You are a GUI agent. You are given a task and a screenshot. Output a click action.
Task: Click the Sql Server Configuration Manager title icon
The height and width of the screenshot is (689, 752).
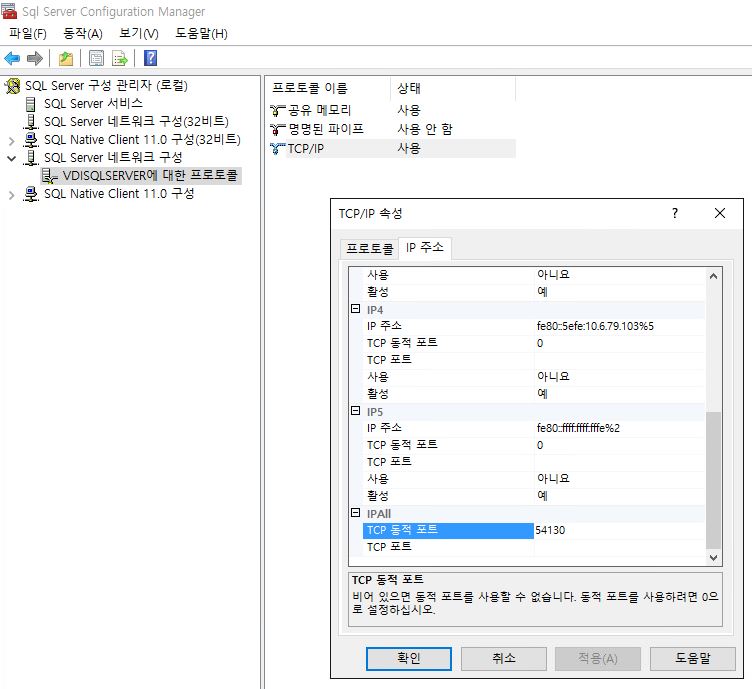(x=9, y=11)
